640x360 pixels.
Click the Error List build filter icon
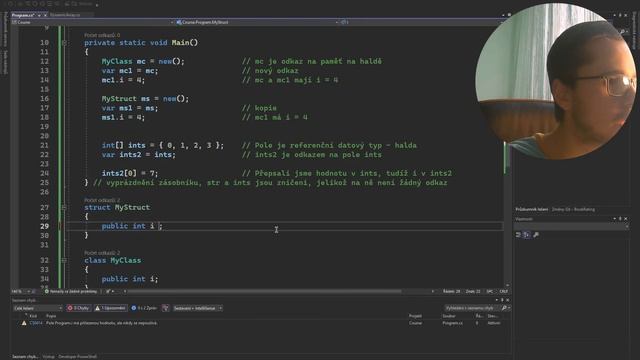(165, 308)
